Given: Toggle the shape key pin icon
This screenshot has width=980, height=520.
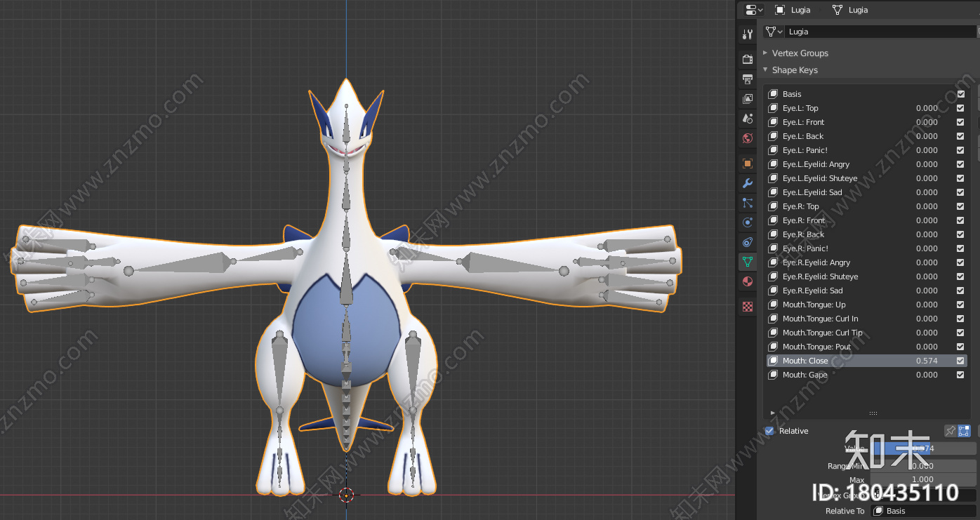Looking at the screenshot, I should point(950,431).
